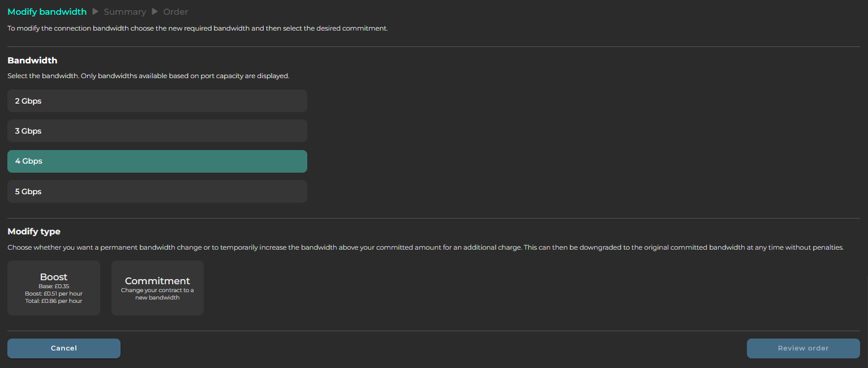Image resolution: width=868 pixels, height=368 pixels.
Task: Pick the highlighted 4 Gbps option
Action: pyautogui.click(x=157, y=161)
